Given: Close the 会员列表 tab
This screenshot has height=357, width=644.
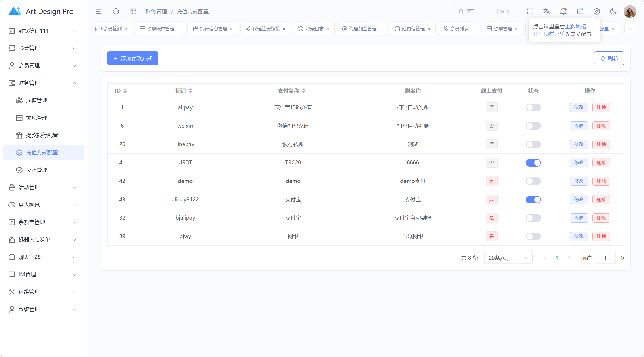Looking at the screenshot, I should 473,29.
